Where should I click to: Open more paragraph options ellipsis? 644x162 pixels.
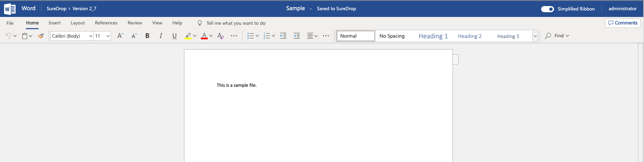click(326, 36)
